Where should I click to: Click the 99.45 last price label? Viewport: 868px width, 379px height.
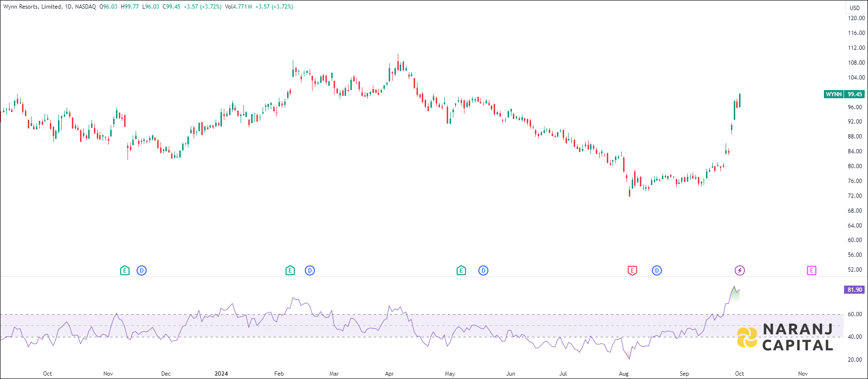point(855,94)
